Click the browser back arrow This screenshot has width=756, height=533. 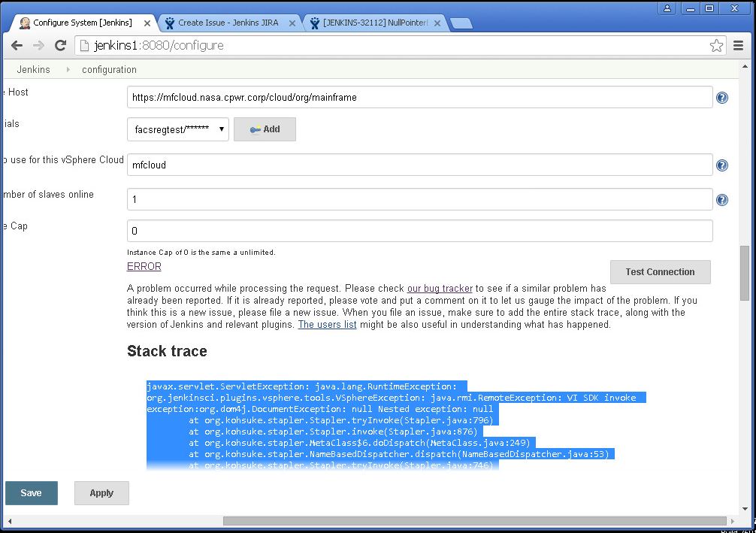click(x=17, y=46)
